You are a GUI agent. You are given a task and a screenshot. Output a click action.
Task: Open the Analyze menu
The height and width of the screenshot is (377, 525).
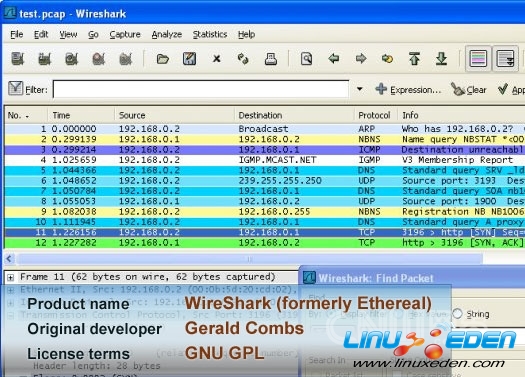pyautogui.click(x=166, y=34)
